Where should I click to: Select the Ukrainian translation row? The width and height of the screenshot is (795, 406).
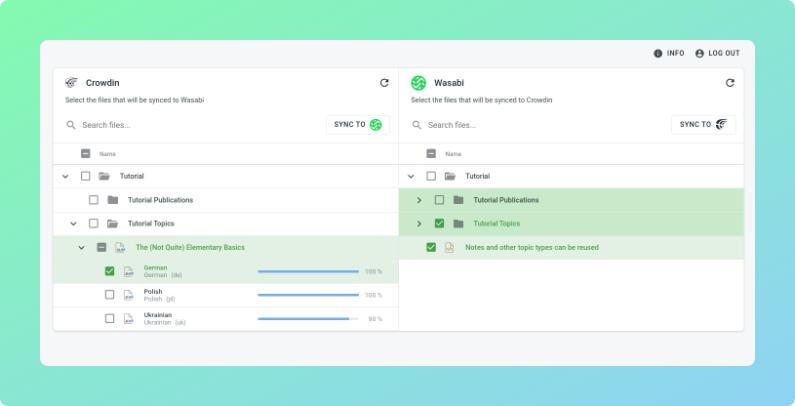pos(226,319)
